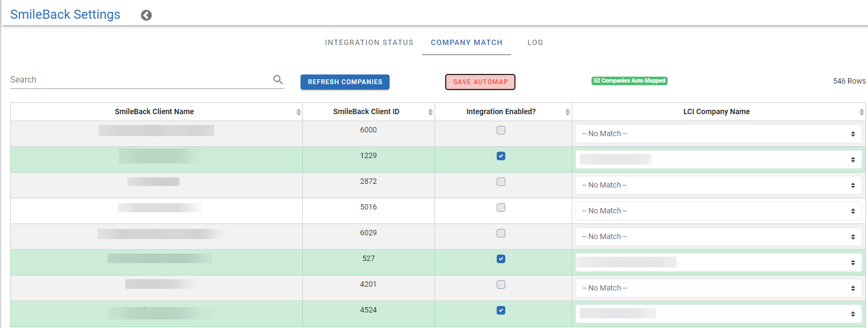This screenshot has height=328, width=868.
Task: Open LCI company dropdown for client 6029
Action: [719, 237]
